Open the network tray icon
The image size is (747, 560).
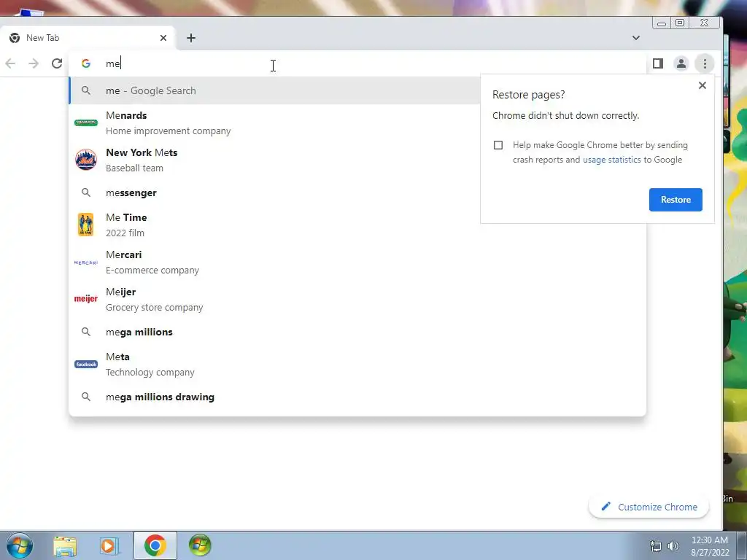coord(656,546)
